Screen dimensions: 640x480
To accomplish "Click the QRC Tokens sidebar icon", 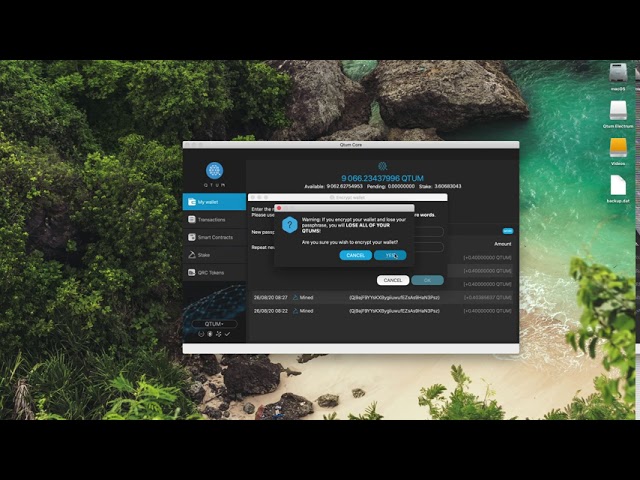I will [192, 272].
